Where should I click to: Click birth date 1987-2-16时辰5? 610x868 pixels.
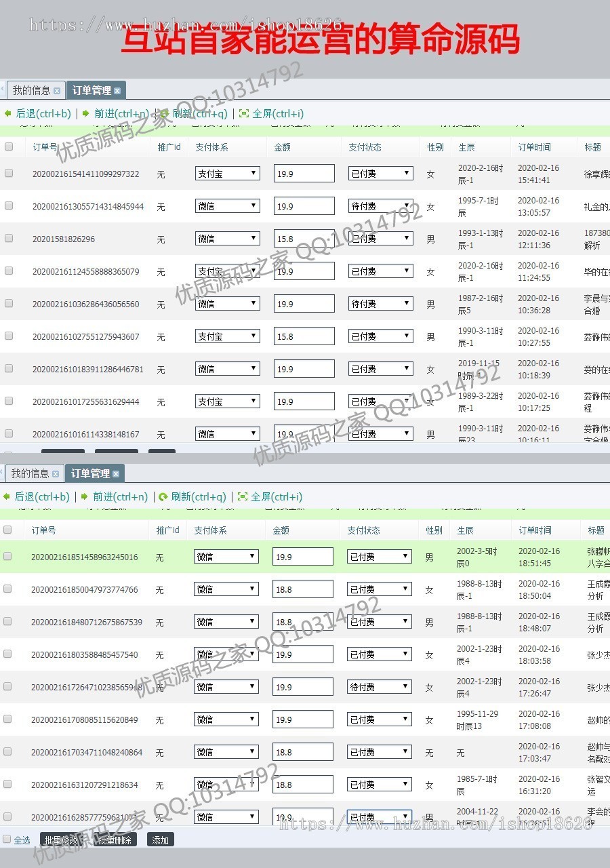point(481,304)
